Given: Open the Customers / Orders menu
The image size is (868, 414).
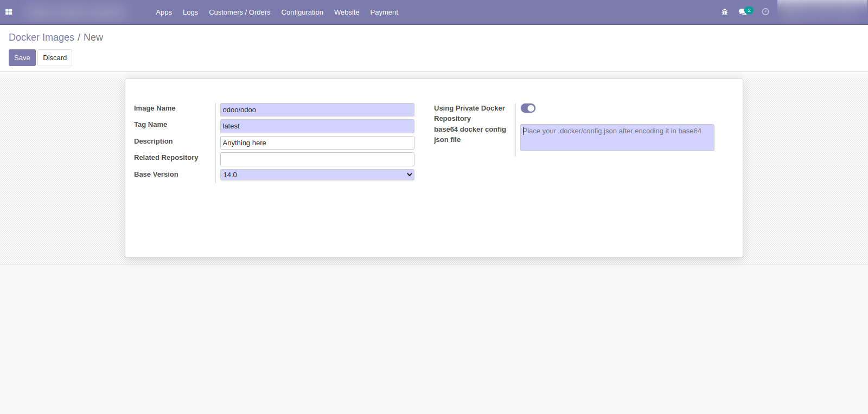Looking at the screenshot, I should pos(239,12).
